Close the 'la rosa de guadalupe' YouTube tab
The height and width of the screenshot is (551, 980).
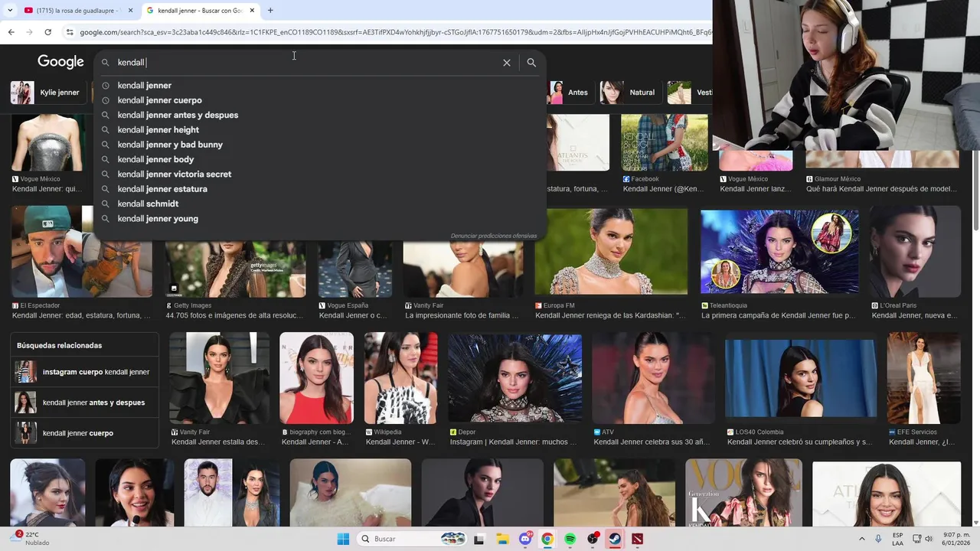coord(130,11)
